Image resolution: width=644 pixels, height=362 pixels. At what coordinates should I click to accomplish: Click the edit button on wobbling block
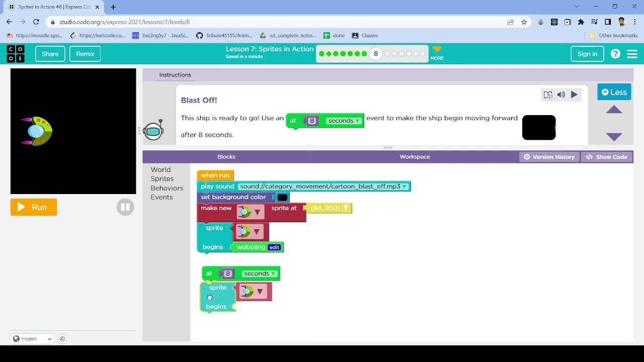[x=274, y=247]
